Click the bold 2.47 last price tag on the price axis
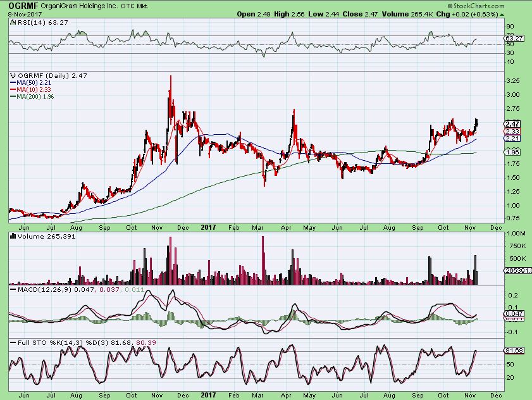532x400 pixels. click(x=512, y=124)
